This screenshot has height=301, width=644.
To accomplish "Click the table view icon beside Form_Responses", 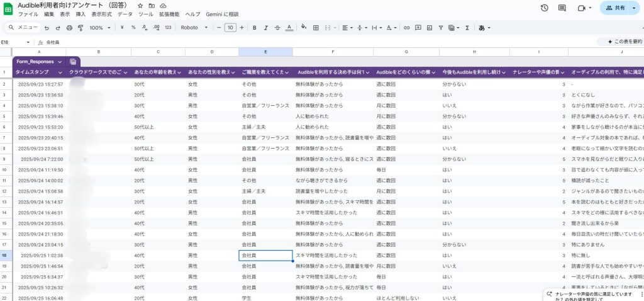I will tap(73, 62).
